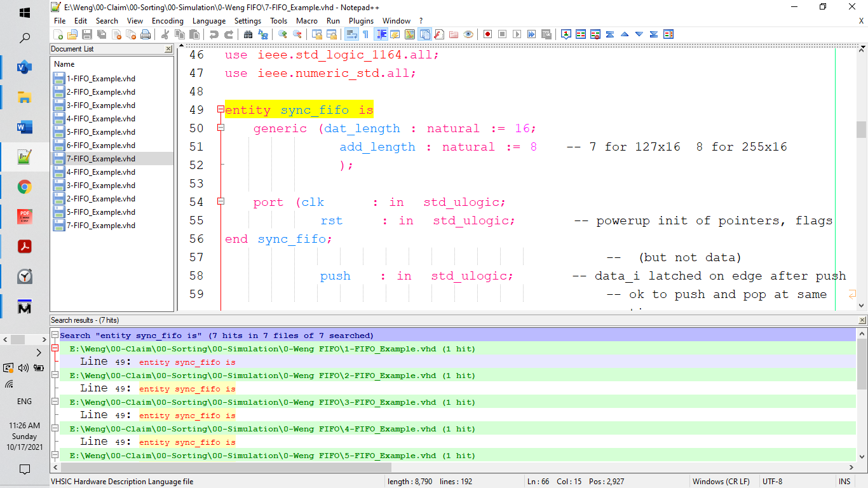
Task: Click the Open file toolbar icon
Action: point(72,34)
